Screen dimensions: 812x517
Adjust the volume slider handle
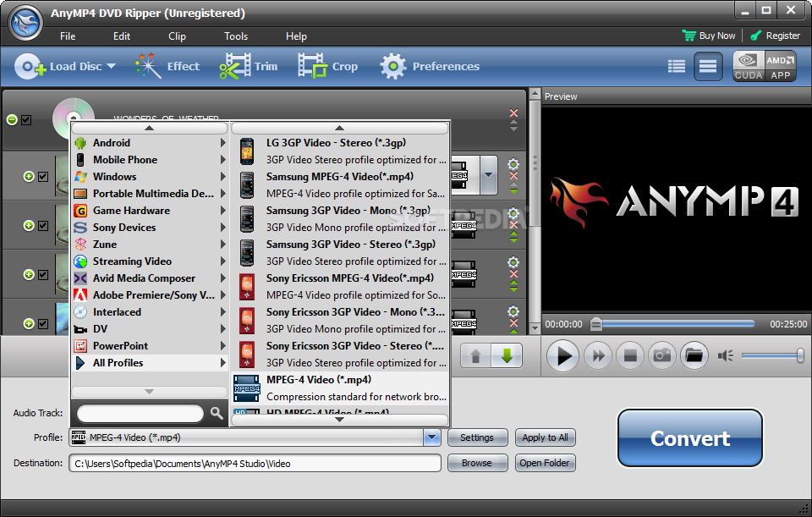[x=800, y=355]
